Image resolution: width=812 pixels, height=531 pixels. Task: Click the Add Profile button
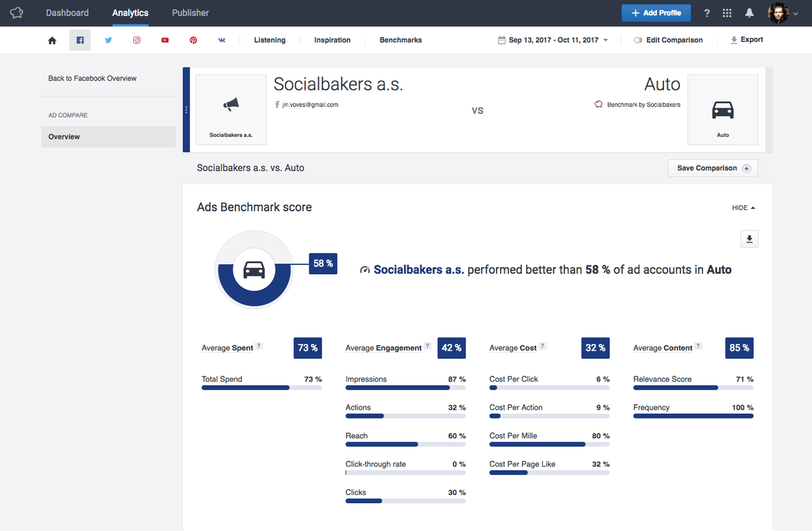coord(656,13)
